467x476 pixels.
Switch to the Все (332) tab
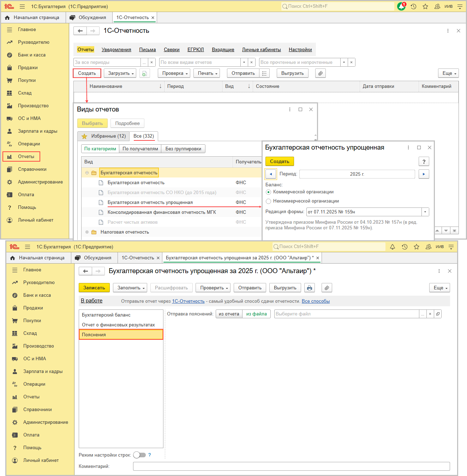pos(144,136)
